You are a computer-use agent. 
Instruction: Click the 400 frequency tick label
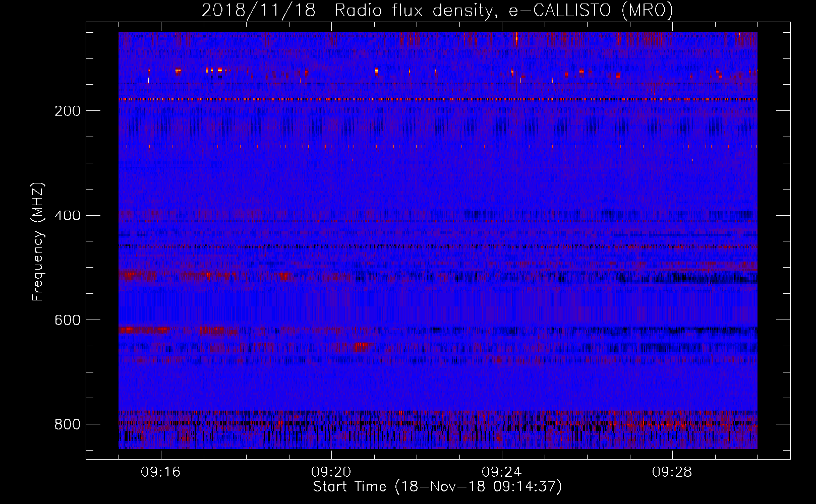click(x=68, y=216)
